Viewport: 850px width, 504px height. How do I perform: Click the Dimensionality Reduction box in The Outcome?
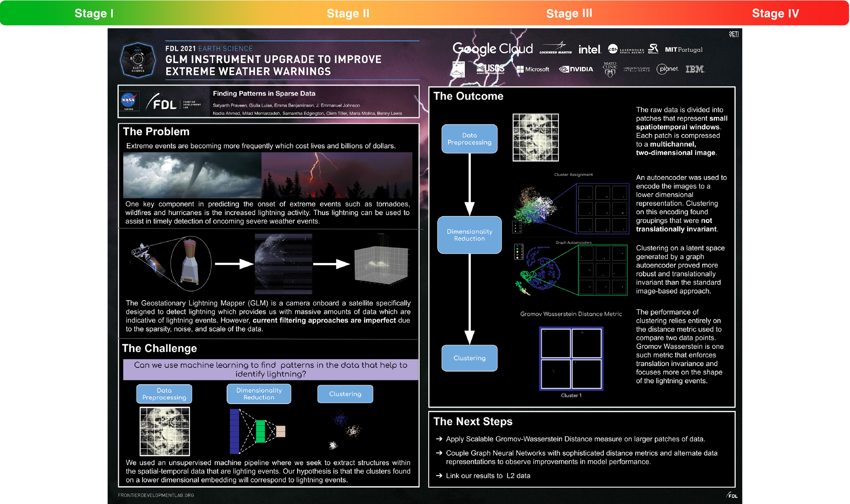pyautogui.click(x=469, y=235)
